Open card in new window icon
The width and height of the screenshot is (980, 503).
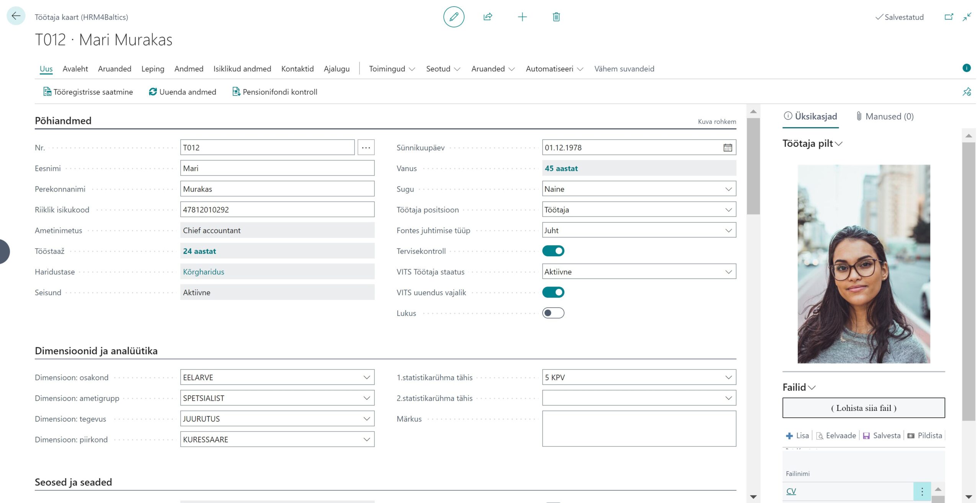(x=949, y=17)
